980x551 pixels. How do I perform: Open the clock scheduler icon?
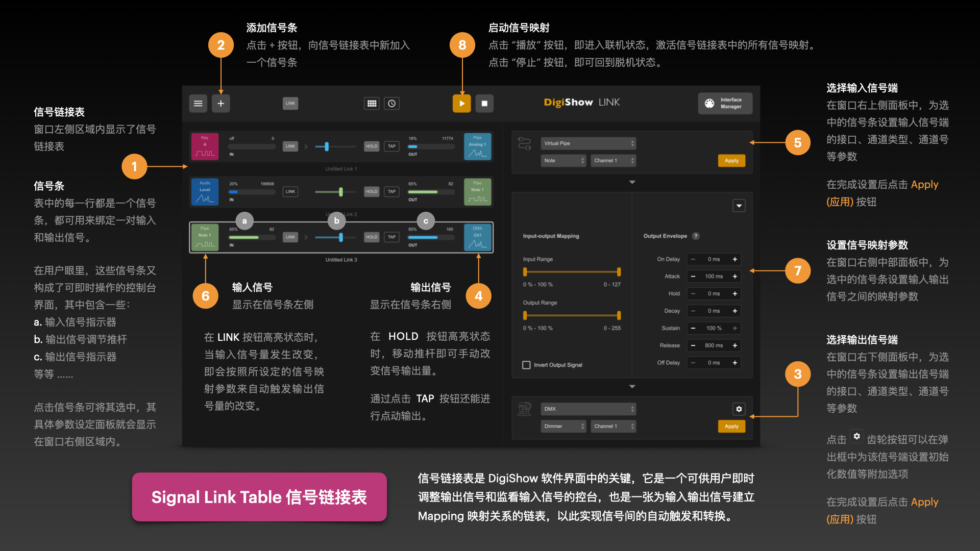pyautogui.click(x=391, y=104)
